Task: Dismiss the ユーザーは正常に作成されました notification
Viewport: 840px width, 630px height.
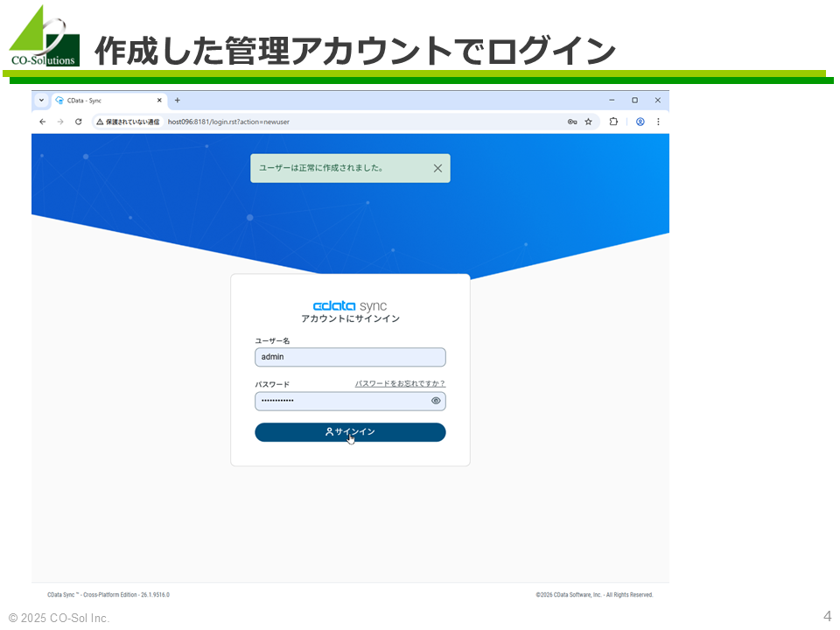Action: click(x=437, y=168)
